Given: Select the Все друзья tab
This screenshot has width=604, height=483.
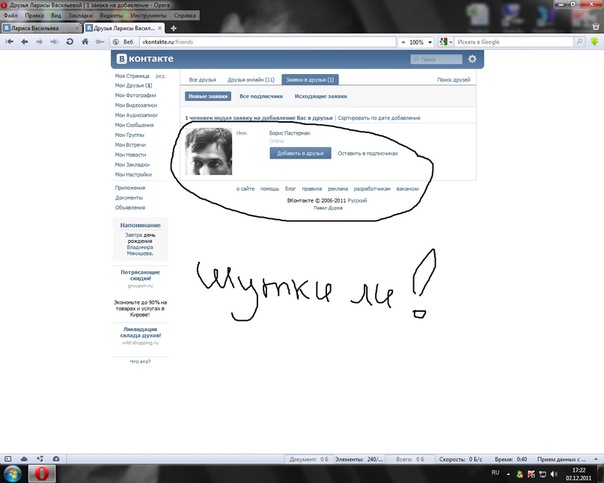Looking at the screenshot, I should [x=202, y=80].
